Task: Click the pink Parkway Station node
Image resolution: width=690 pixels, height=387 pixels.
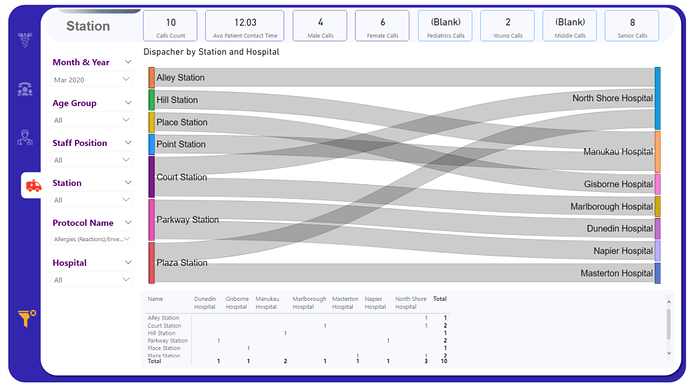Action: point(151,220)
